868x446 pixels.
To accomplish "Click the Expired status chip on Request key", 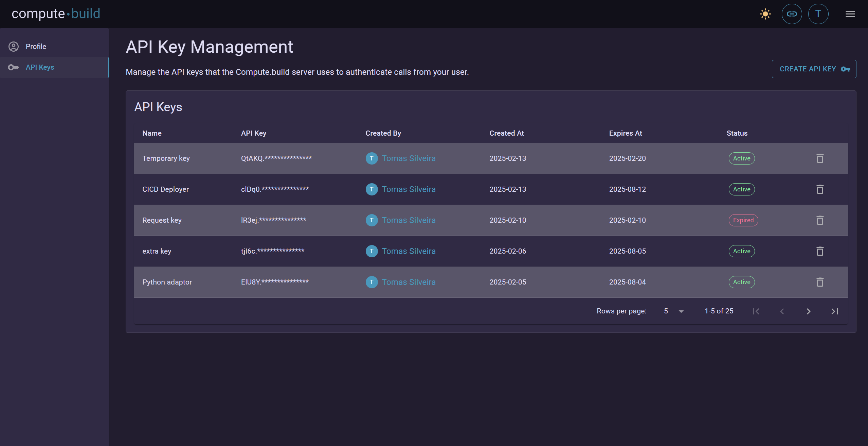I will 743,220.
